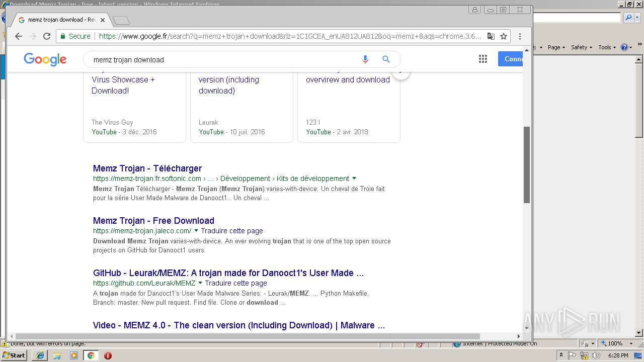
Task: Open the Google apps grid
Action: [483, 59]
